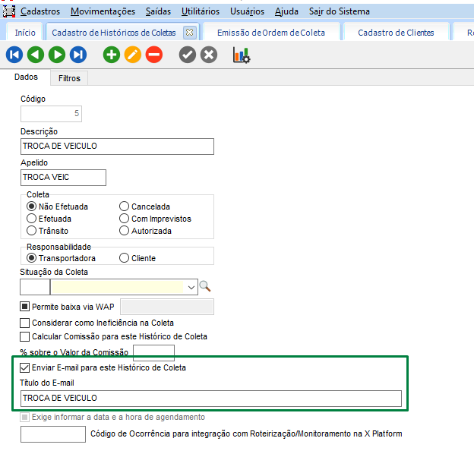Click % sobre o Valor da Comissão field
Viewport: 474px width, 476px height.
click(153, 352)
